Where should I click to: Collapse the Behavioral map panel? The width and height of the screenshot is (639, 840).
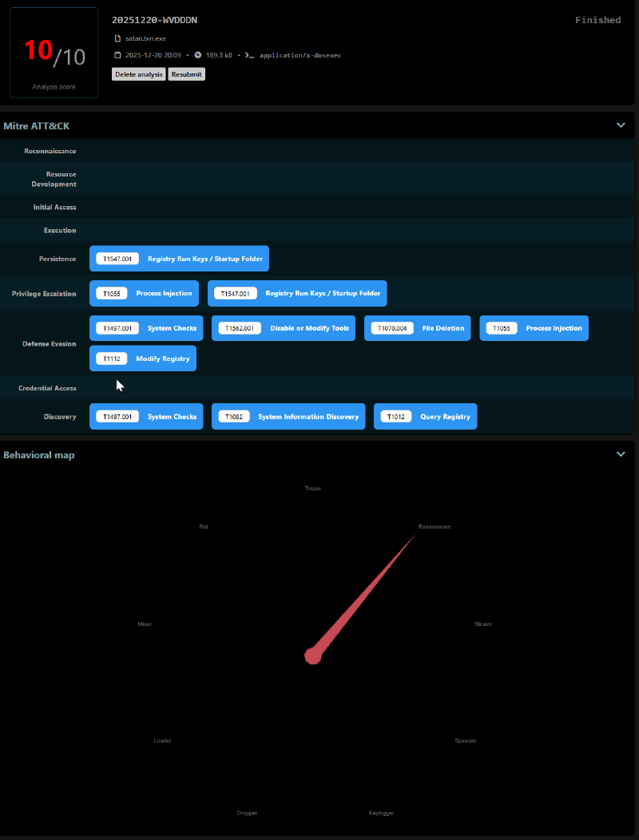click(621, 454)
